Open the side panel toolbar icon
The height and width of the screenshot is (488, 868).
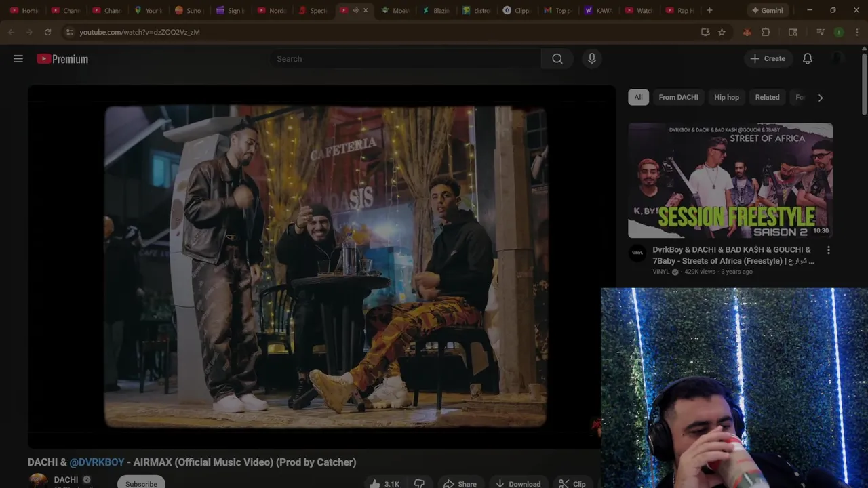pyautogui.click(x=793, y=32)
